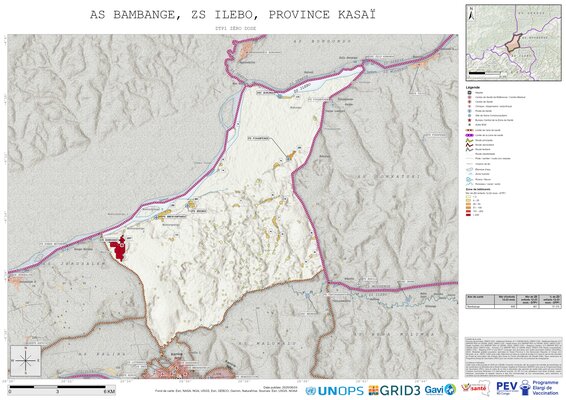Image resolution: width=566 pixels, height=400 pixels.
Task: Click the GRID3 logo
Action: click(x=394, y=390)
